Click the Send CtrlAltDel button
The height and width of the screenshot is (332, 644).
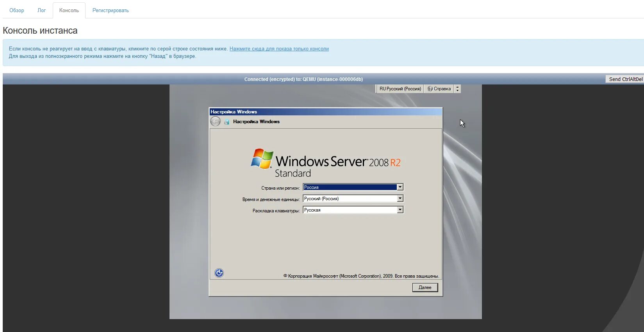pos(626,79)
